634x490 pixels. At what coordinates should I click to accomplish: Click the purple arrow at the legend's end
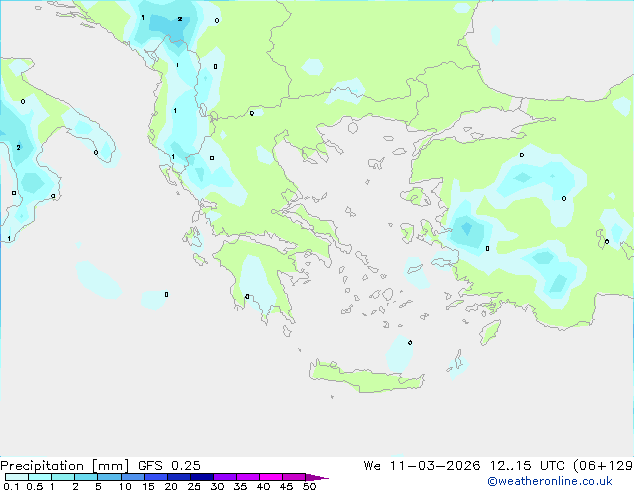[x=317, y=477]
